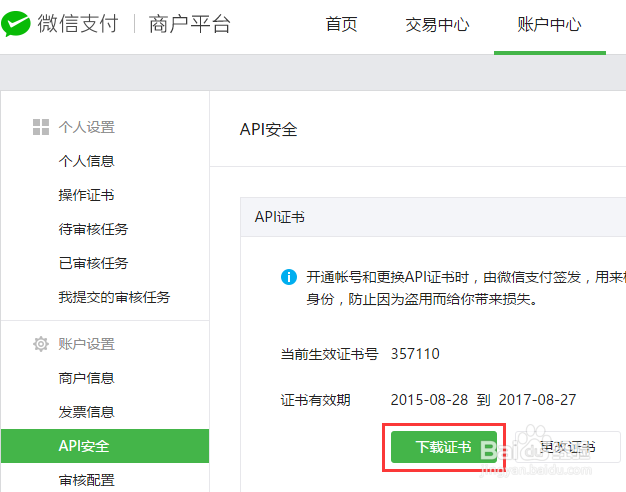
Task: Click the 更改证书 button
Action: coord(567,447)
